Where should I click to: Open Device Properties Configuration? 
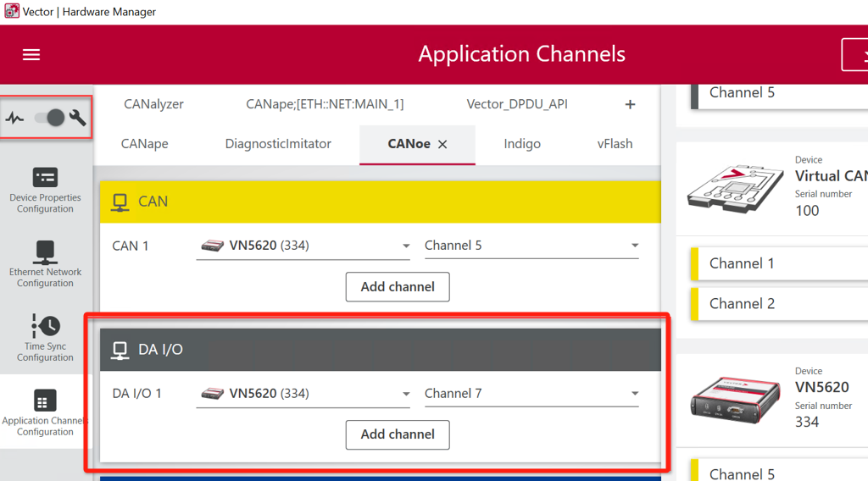click(x=45, y=191)
